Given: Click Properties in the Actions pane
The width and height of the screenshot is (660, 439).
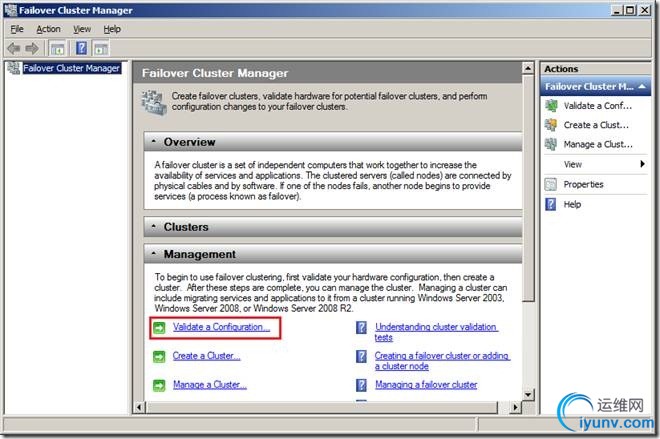Looking at the screenshot, I should point(583,184).
